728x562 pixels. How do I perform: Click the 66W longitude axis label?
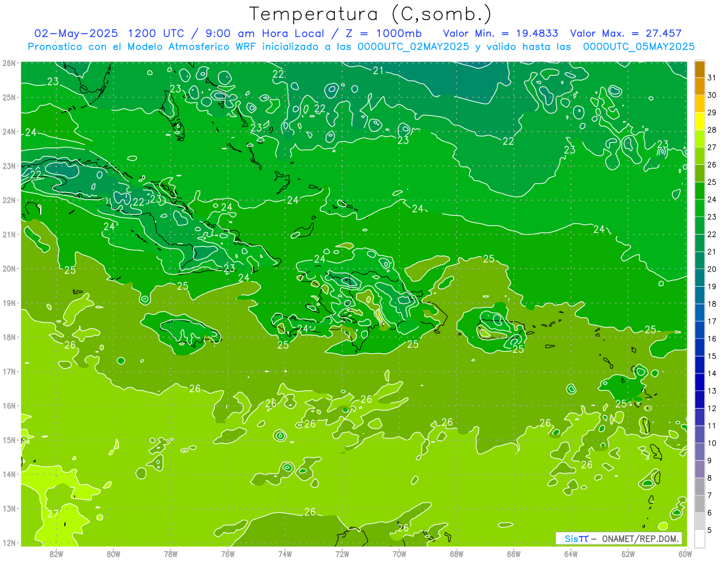click(514, 553)
